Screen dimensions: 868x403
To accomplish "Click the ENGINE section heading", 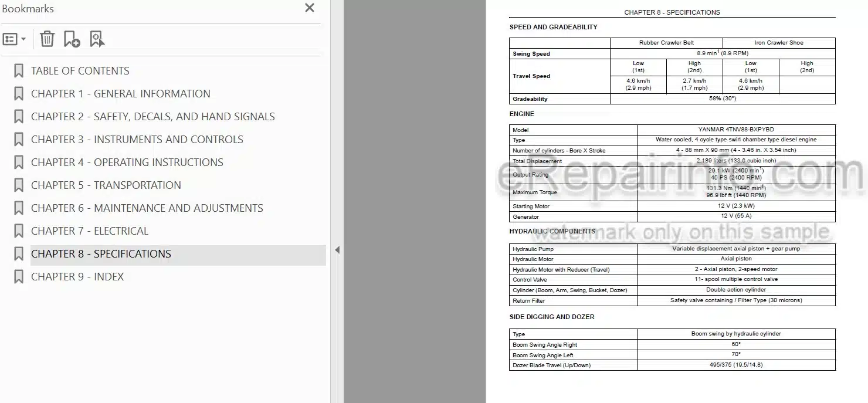I will (x=521, y=114).
